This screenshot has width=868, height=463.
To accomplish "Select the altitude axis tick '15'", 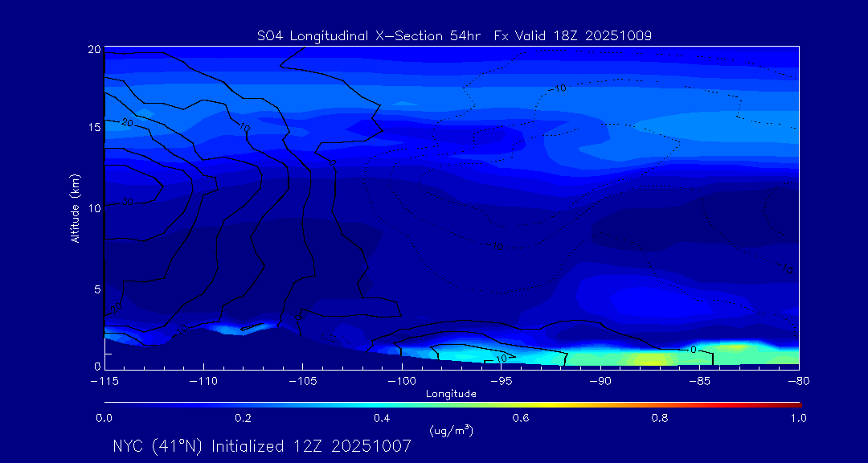I will pyautogui.click(x=94, y=127).
